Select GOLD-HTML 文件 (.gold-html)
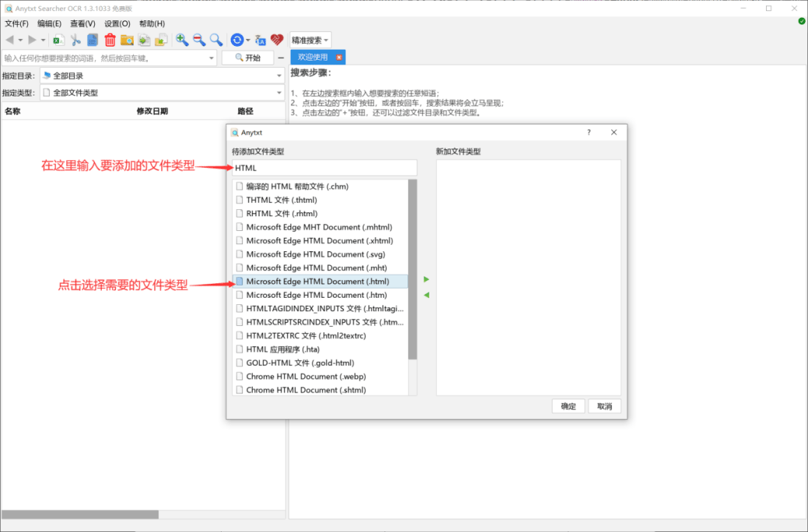Image resolution: width=808 pixels, height=532 pixels. (x=320, y=363)
